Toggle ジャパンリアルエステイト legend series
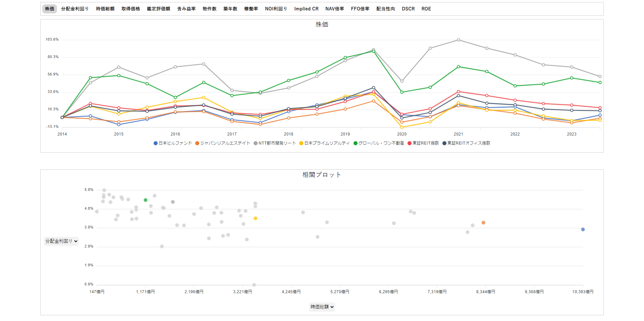Viewport: 644px width, 321px height. pyautogui.click(x=223, y=143)
